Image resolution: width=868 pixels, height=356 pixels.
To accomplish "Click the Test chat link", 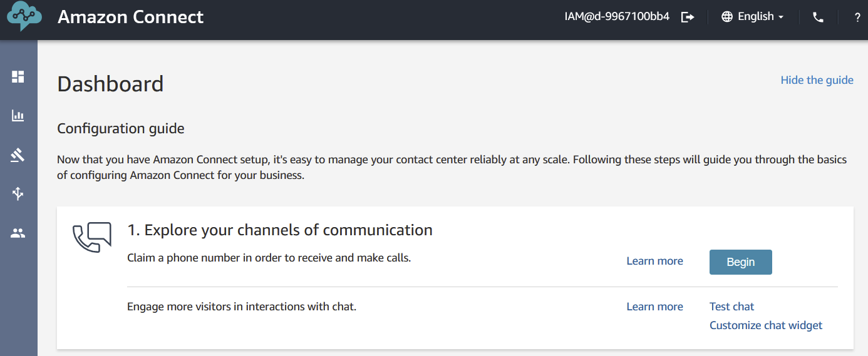I will (x=731, y=307).
